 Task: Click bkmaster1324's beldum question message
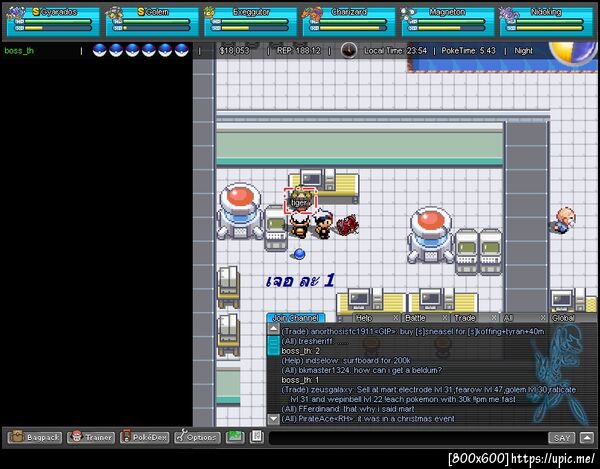pyautogui.click(x=362, y=370)
